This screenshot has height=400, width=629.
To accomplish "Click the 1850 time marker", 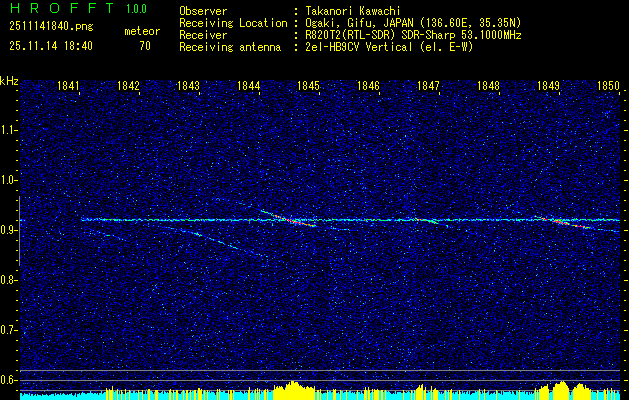I will [609, 86].
